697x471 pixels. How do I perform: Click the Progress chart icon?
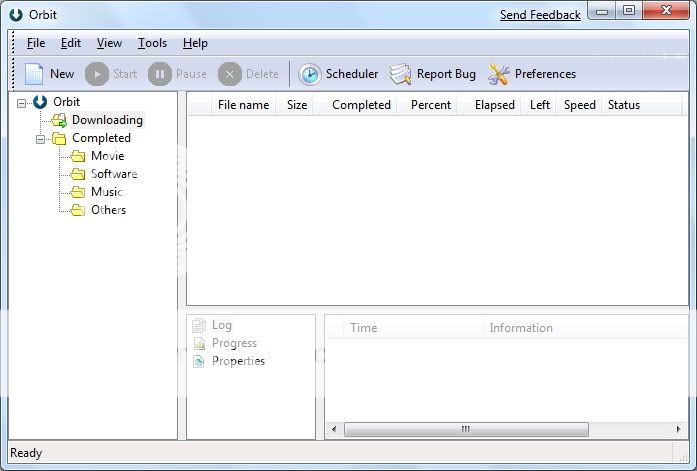[199, 343]
